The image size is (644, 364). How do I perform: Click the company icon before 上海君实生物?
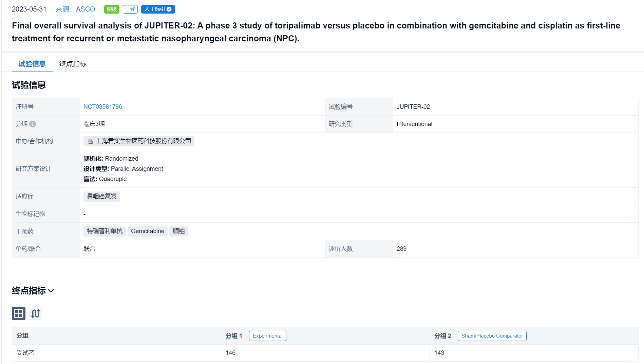coord(91,141)
